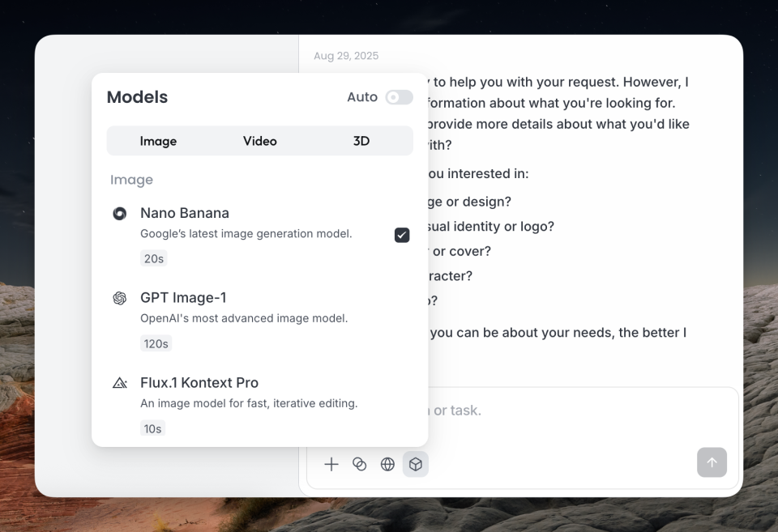Switch to the 3D tab
Screen dimensions: 778x532
361,141
